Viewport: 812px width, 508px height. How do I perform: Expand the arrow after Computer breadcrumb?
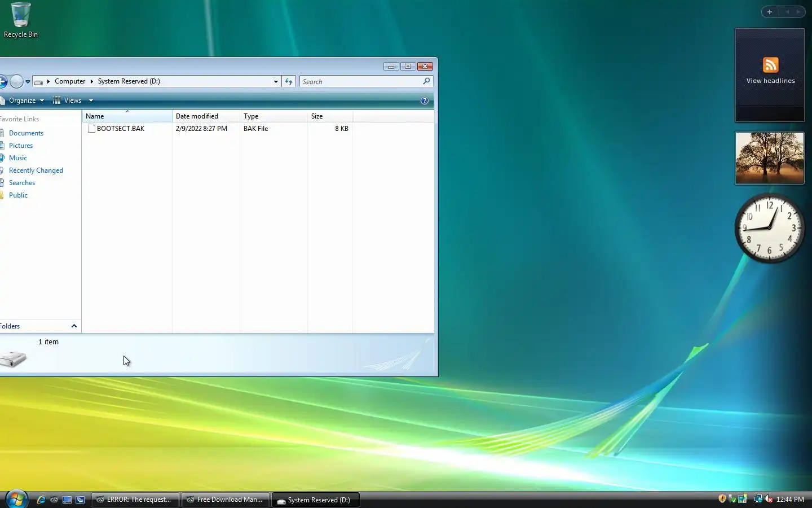(91, 81)
